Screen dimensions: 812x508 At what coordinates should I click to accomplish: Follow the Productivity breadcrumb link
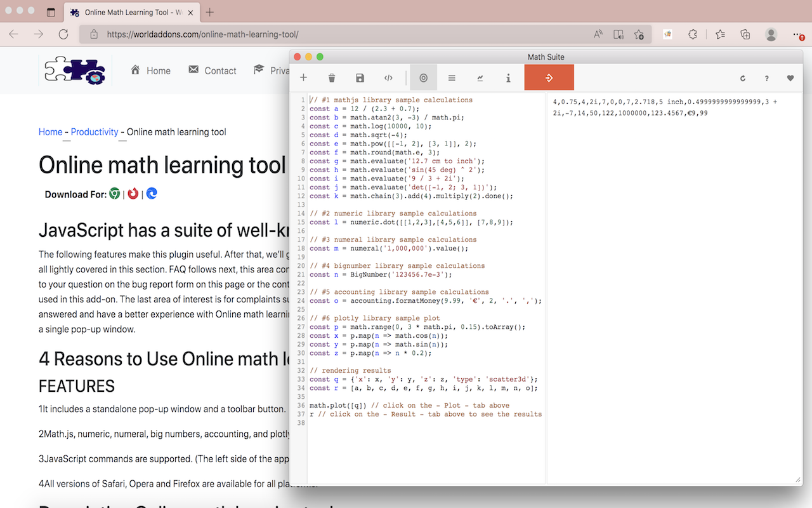coord(95,132)
